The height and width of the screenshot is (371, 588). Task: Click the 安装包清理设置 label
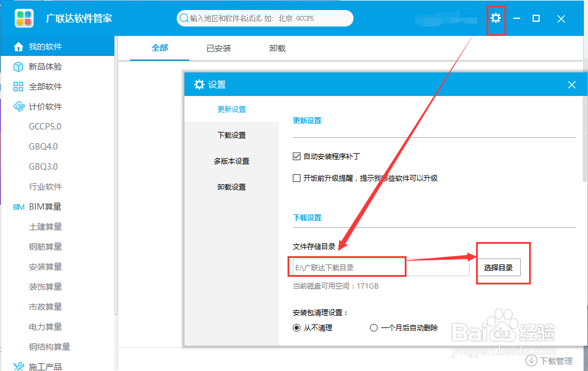(x=320, y=313)
